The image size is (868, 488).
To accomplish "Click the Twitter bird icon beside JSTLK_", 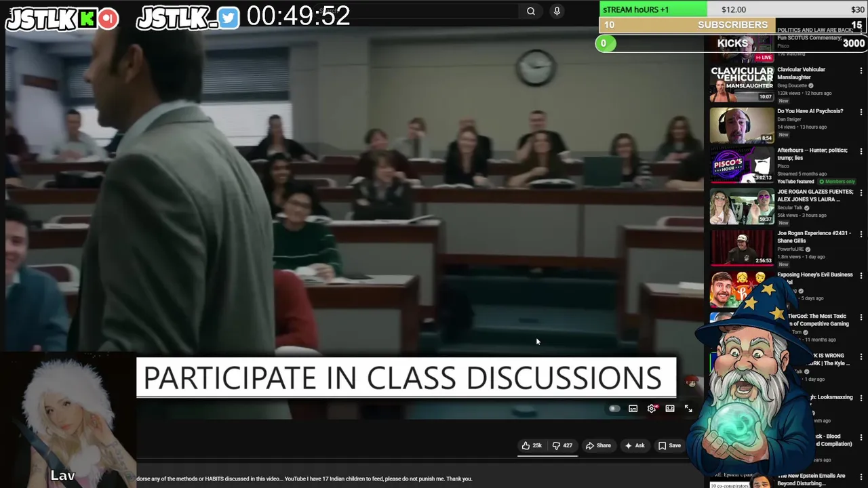I will [x=229, y=19].
